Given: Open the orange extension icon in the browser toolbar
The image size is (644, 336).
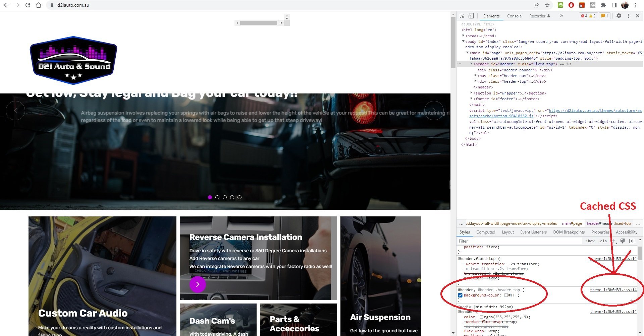Looking at the screenshot, I should tap(582, 5).
